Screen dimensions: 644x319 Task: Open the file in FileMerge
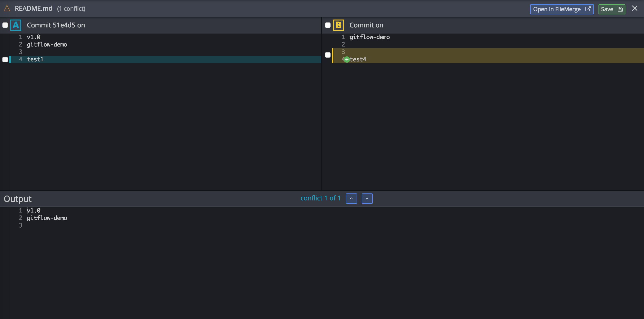click(562, 9)
